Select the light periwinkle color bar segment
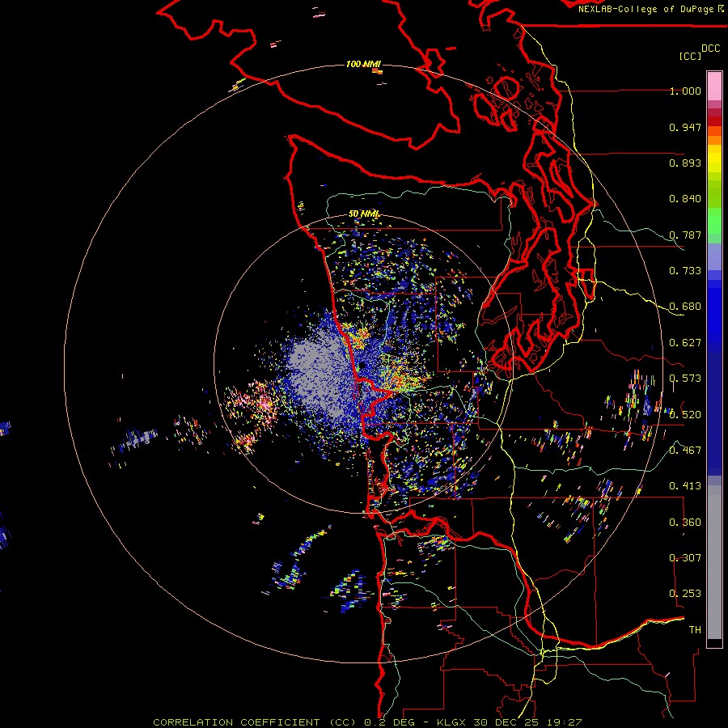The image size is (728, 728). pyautogui.click(x=714, y=256)
